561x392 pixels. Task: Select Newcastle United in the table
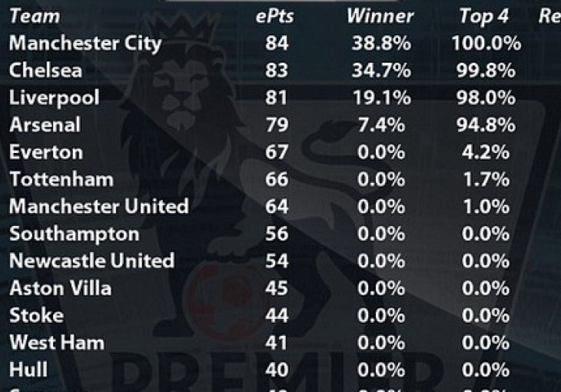point(92,261)
